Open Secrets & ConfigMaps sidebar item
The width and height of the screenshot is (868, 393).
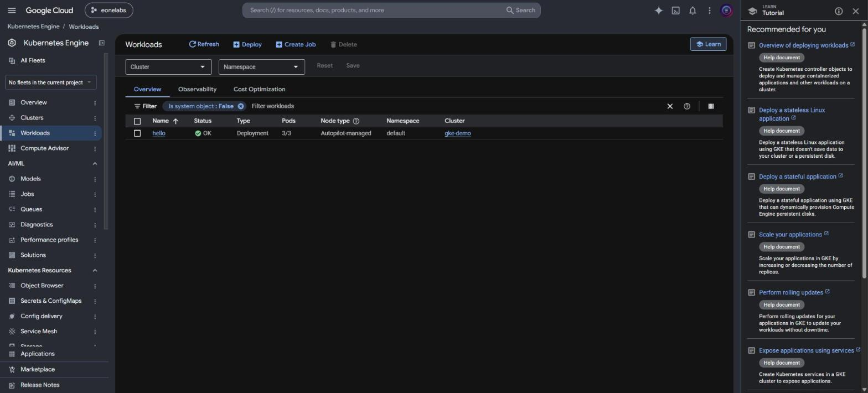[x=51, y=301]
